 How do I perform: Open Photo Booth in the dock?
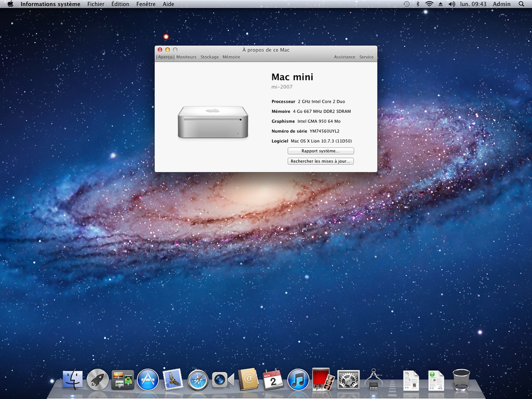[322, 379]
